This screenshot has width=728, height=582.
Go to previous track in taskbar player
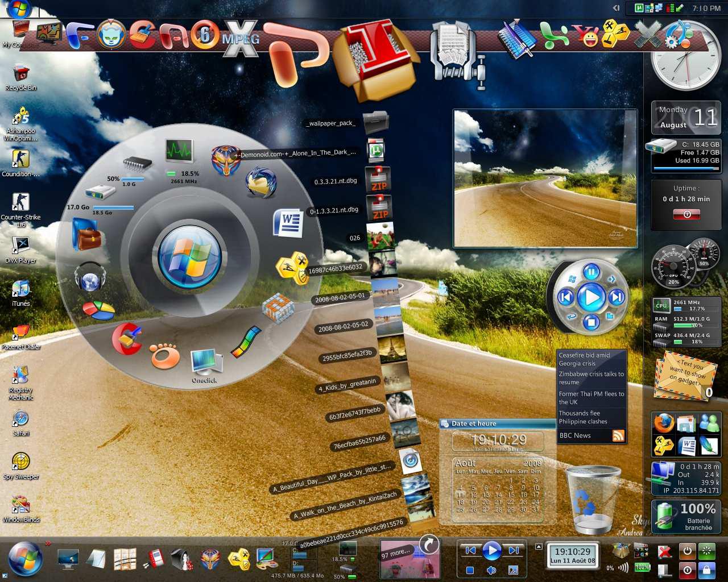pos(470,550)
